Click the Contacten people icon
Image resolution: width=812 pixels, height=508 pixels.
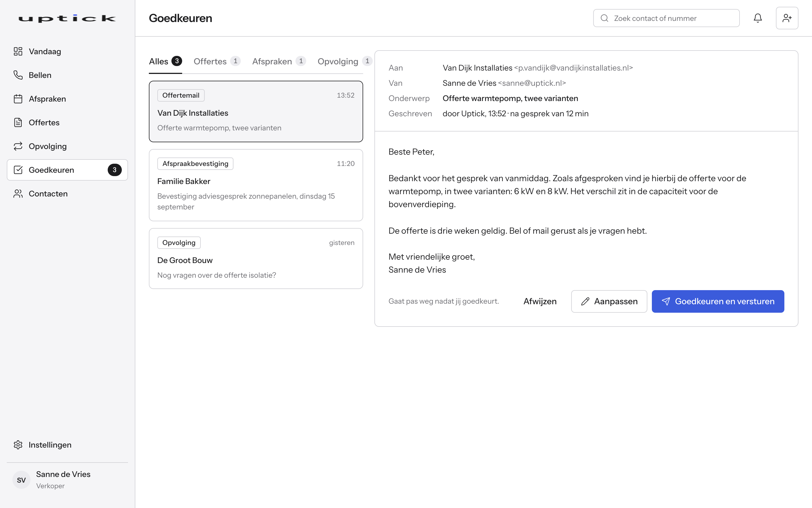18,194
